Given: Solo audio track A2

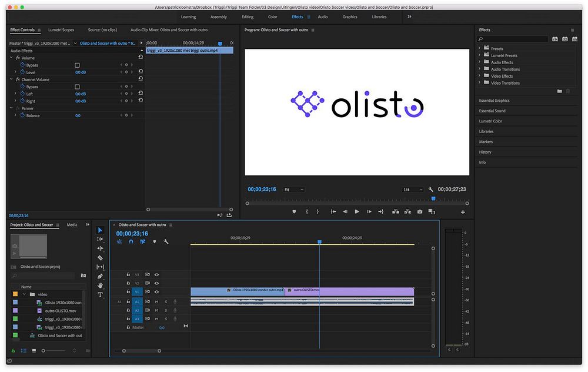Looking at the screenshot, I should [166, 310].
